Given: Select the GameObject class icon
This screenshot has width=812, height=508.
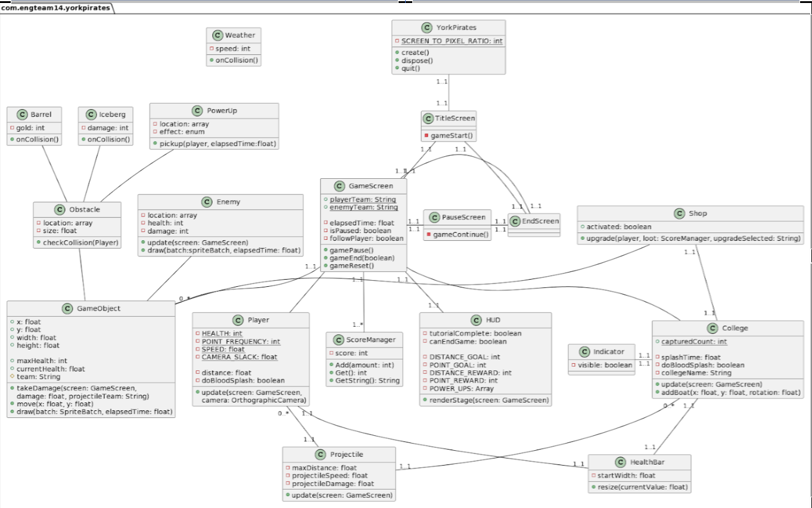Looking at the screenshot, I should [x=67, y=308].
